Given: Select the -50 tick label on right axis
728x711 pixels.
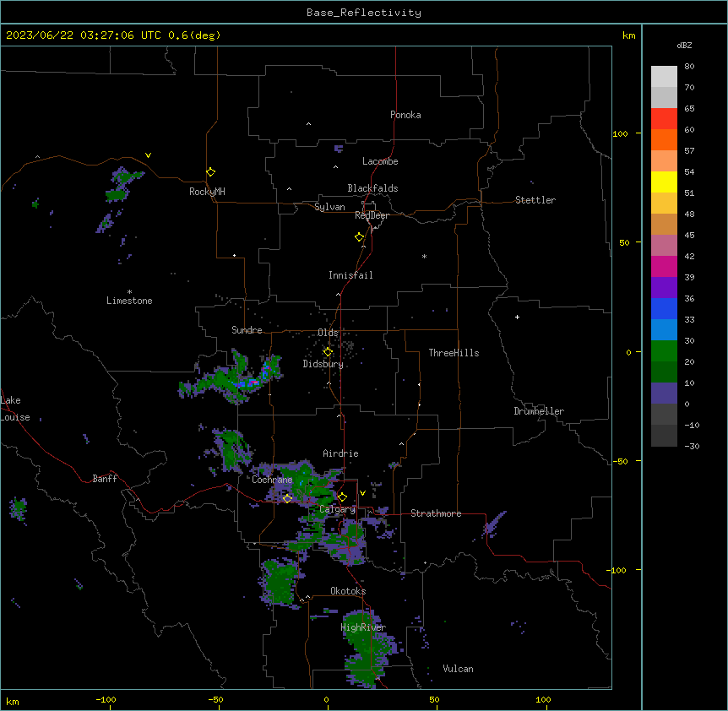Looking at the screenshot, I should (620, 461).
